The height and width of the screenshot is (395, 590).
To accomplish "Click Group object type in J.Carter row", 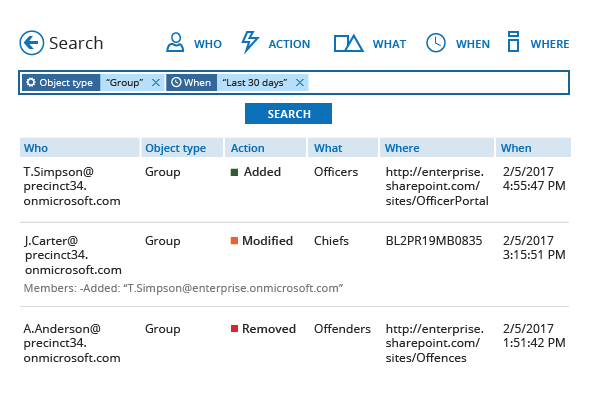I will [163, 241].
